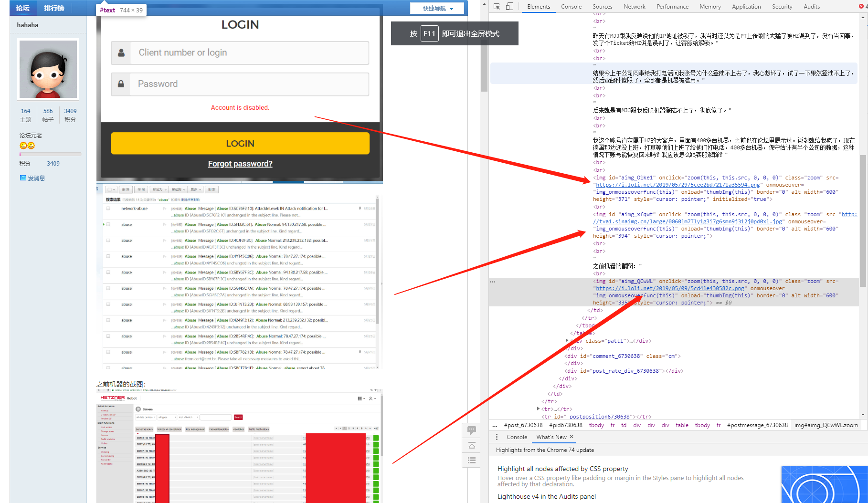
Task: Select the table breadcrumb
Action: [x=682, y=425]
